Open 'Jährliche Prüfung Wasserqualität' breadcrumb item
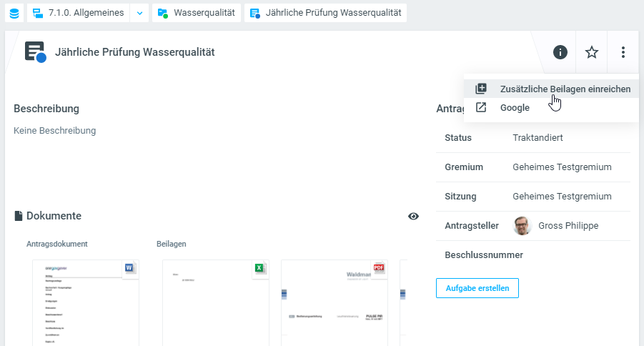The width and height of the screenshot is (644, 346). coord(326,13)
